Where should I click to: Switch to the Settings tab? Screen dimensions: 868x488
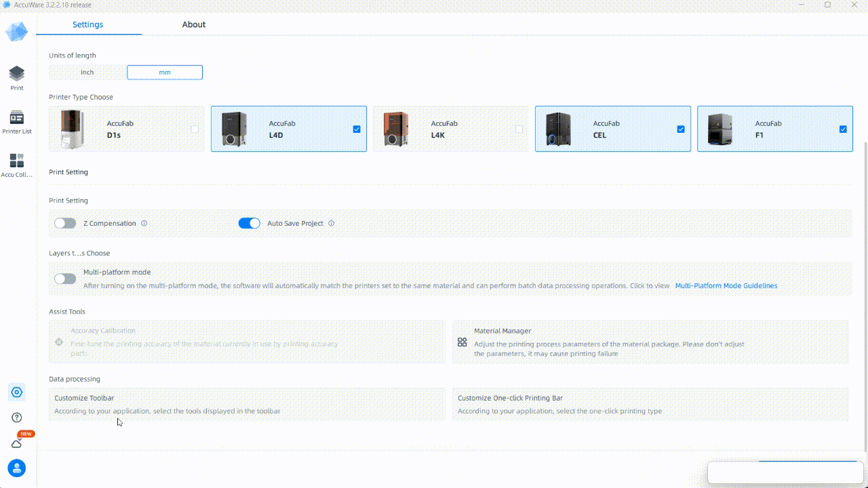88,24
